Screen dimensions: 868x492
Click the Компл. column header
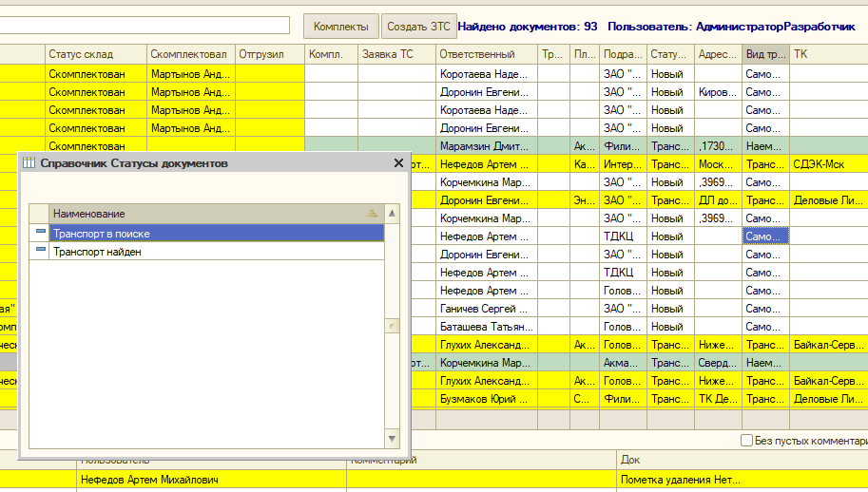tap(331, 54)
